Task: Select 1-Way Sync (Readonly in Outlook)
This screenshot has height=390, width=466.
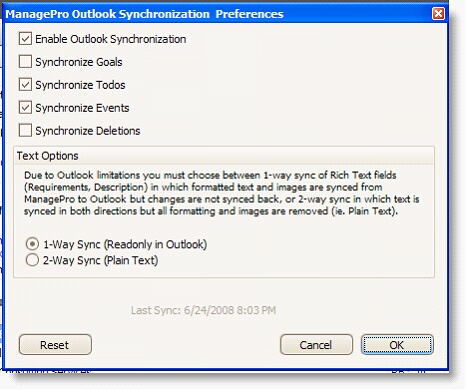Action: (32, 244)
